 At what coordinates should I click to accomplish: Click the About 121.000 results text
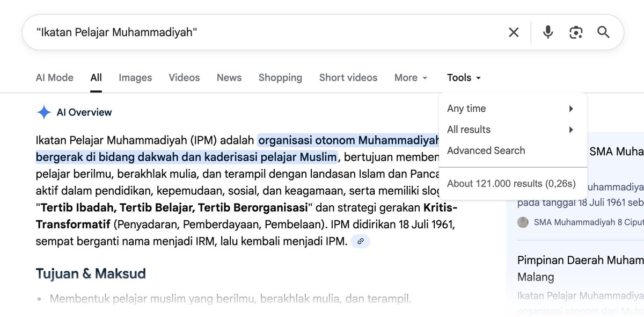pos(511,184)
